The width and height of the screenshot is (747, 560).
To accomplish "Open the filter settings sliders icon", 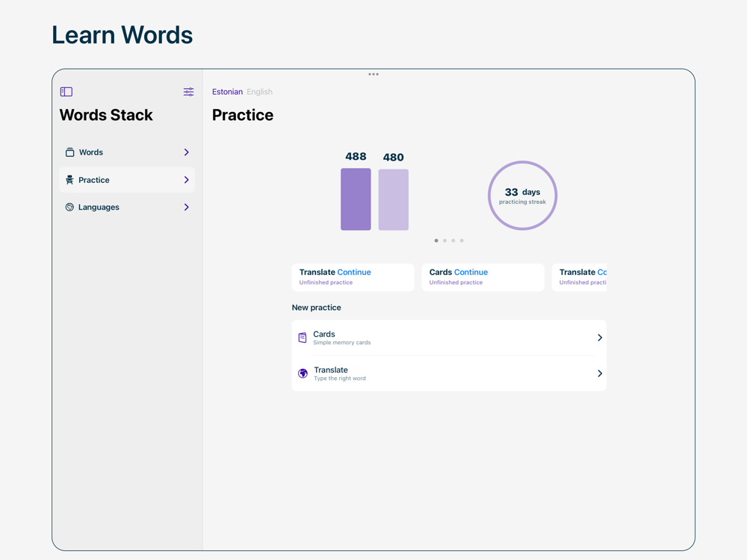I will pyautogui.click(x=188, y=92).
